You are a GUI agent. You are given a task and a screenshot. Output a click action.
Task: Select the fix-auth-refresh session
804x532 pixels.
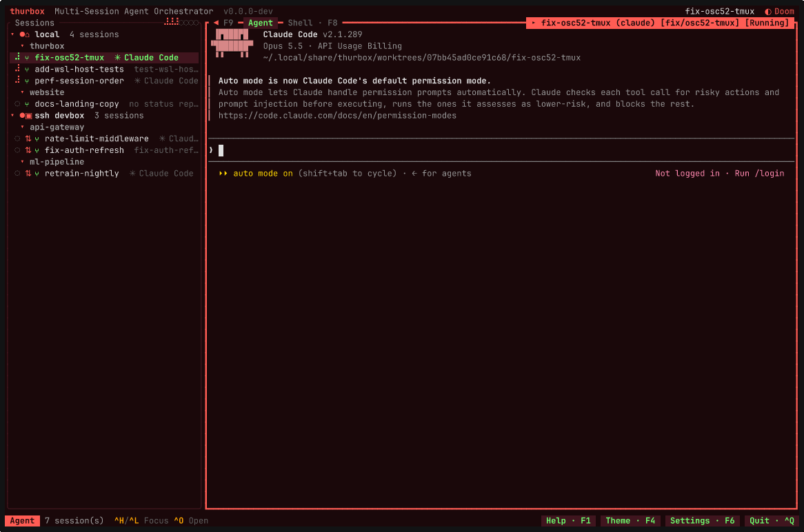click(x=104, y=151)
